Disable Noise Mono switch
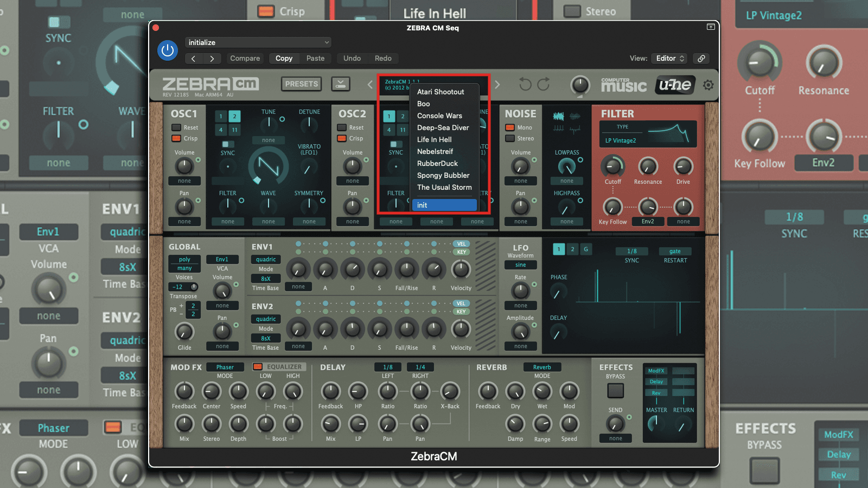 point(510,127)
